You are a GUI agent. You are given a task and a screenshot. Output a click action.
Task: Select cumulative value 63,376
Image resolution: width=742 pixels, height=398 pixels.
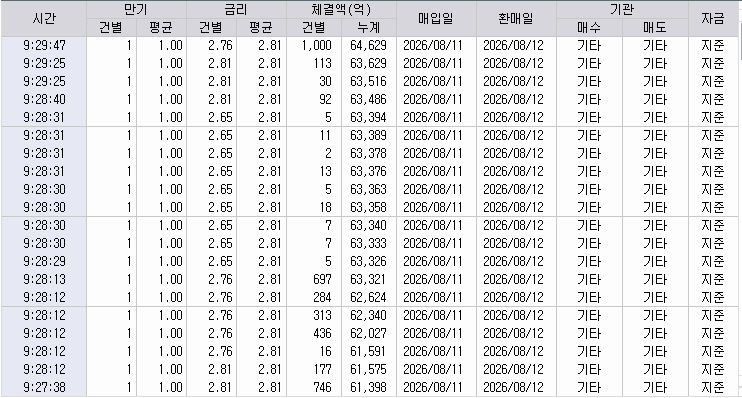pyautogui.click(x=368, y=171)
